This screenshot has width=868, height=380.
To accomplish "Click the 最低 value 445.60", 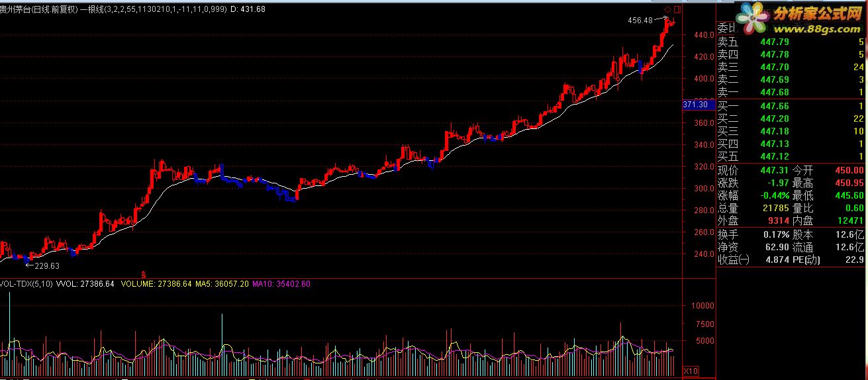I will 849,196.
